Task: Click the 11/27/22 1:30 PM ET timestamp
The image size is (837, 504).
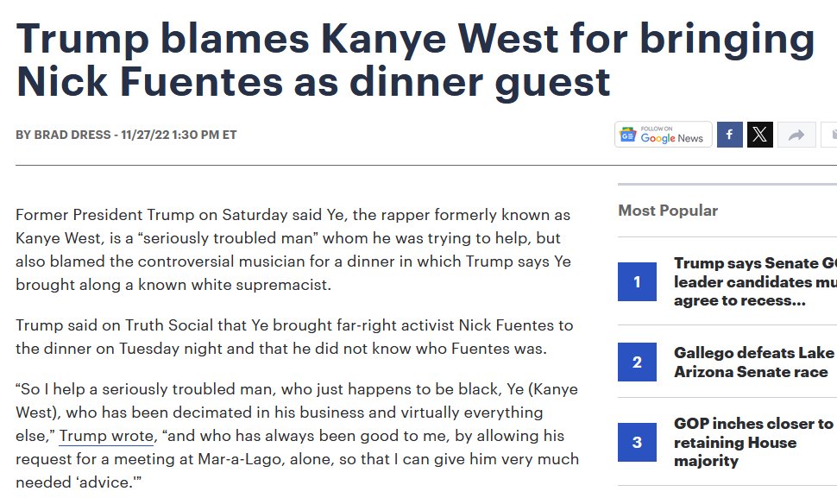Action: point(179,135)
